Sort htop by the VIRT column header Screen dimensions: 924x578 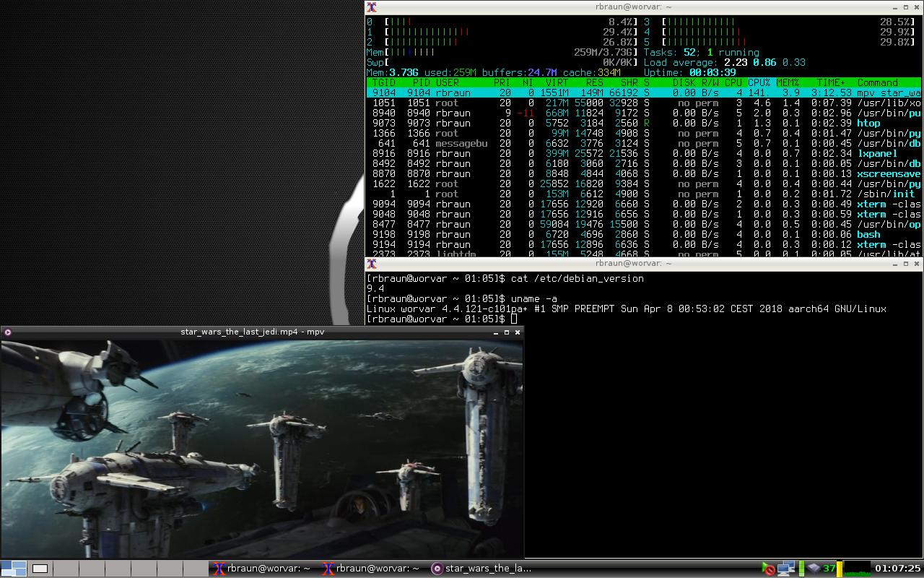pos(557,82)
